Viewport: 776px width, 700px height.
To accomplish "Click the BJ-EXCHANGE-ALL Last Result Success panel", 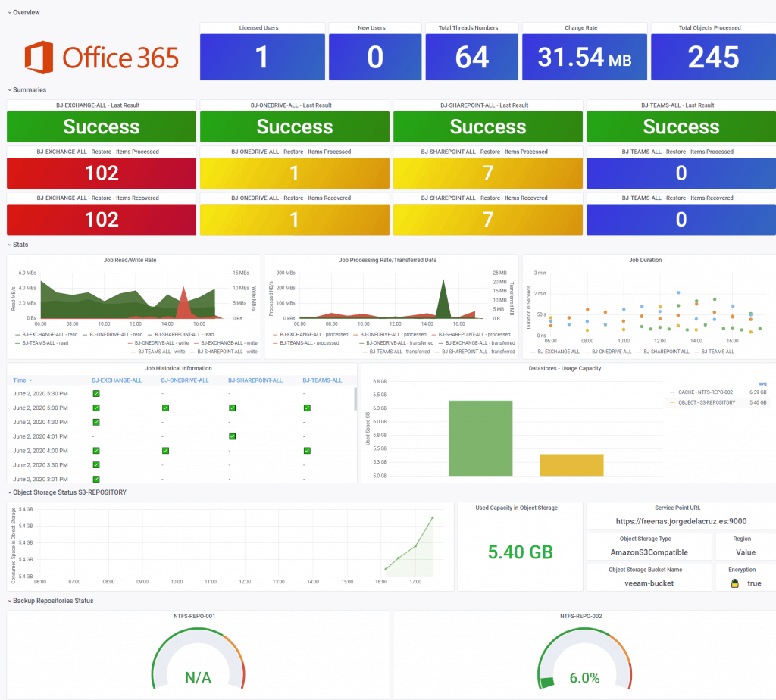I will (102, 127).
